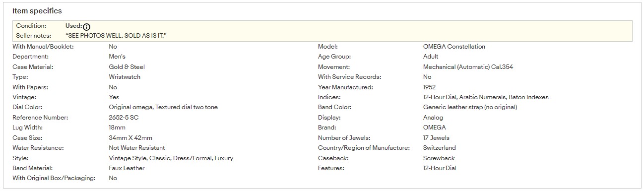Click the 'Seller notes:' label

[x=34, y=36]
